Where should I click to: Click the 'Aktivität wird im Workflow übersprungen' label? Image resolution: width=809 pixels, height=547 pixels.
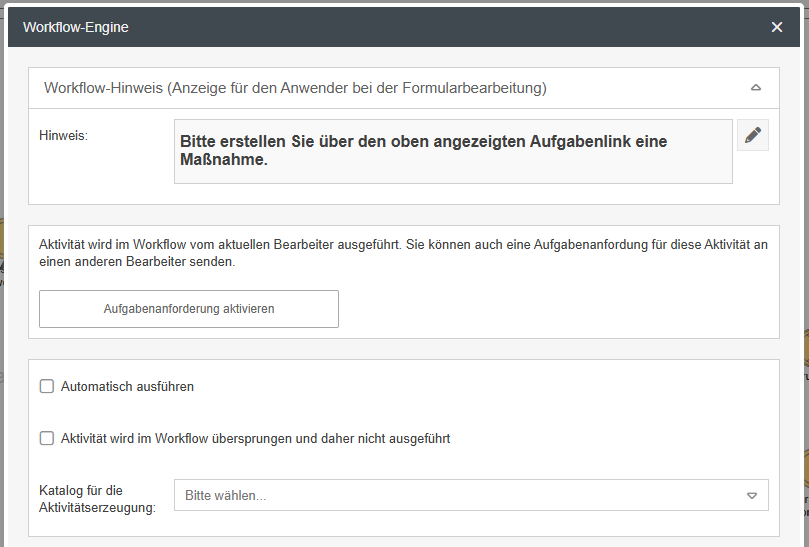click(x=255, y=438)
